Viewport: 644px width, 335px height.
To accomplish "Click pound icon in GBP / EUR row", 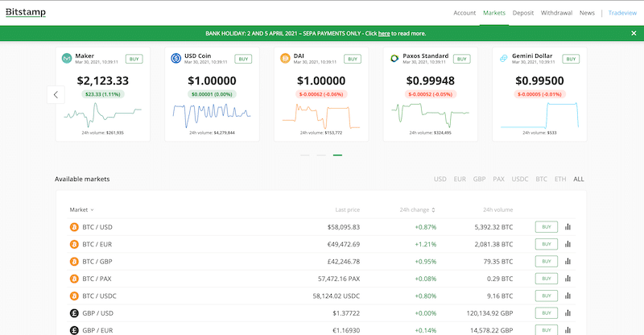I will [x=74, y=330].
